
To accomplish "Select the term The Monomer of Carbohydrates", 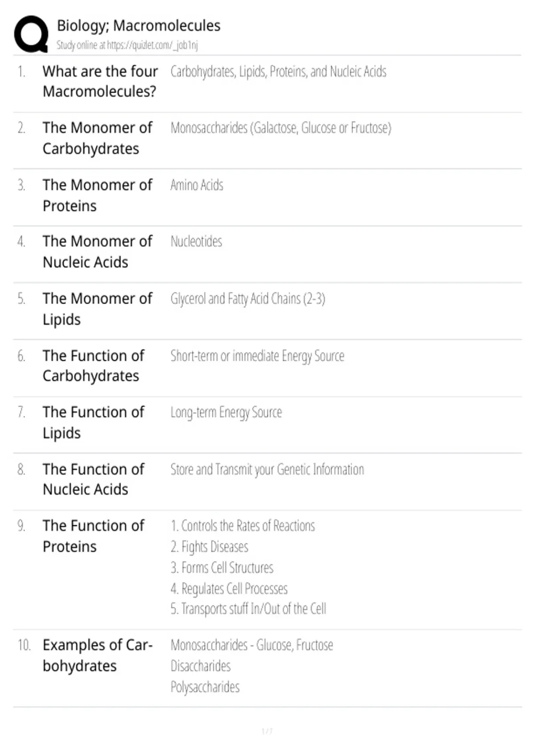I will (97, 138).
